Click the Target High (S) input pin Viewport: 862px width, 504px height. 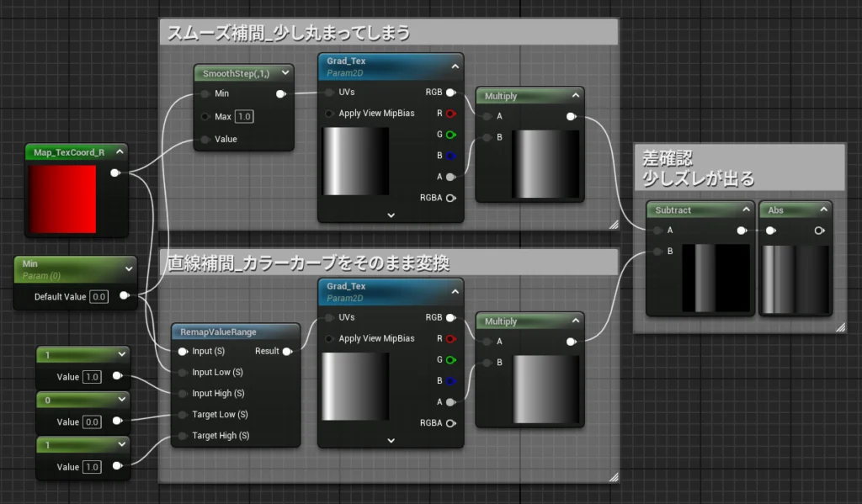(180, 436)
